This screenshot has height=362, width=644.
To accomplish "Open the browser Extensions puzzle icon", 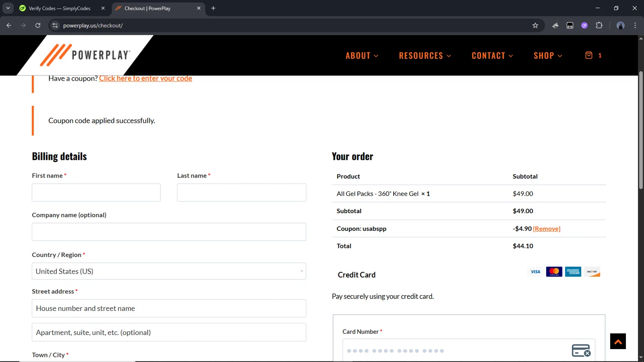I will [599, 25].
